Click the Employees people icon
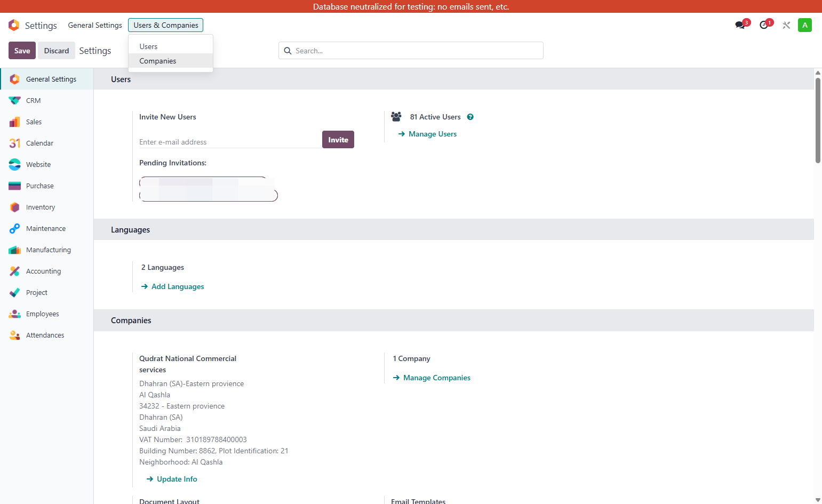Screen dimensions: 822x504 (15, 314)
